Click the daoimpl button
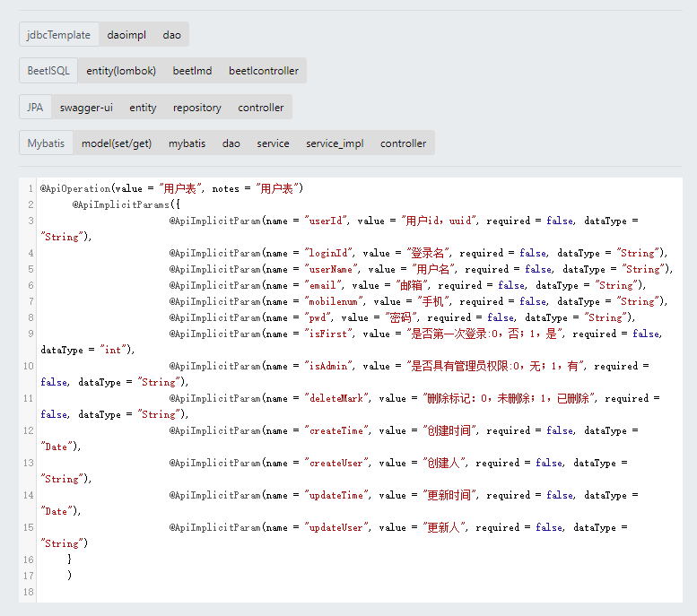The image size is (697, 616). click(126, 35)
